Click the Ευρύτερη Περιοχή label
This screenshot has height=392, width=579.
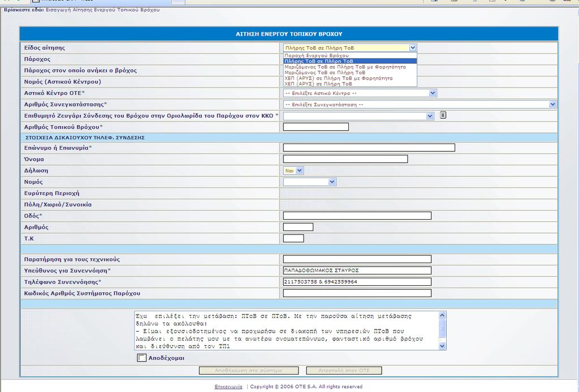[x=51, y=193]
